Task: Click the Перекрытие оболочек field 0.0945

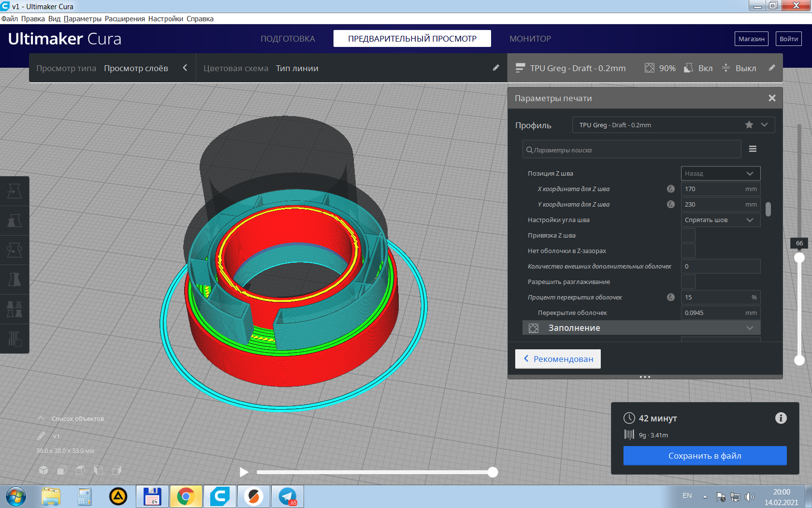Action: point(721,313)
